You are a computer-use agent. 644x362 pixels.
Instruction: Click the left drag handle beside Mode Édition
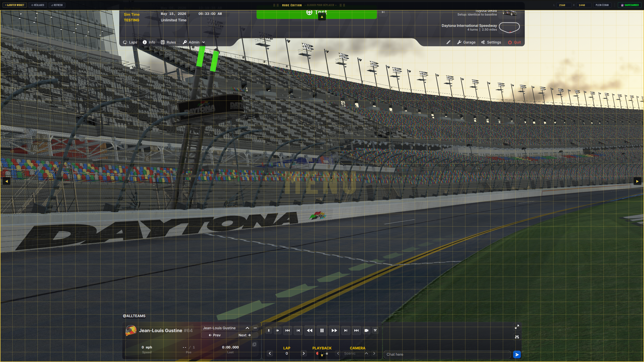(x=276, y=5)
